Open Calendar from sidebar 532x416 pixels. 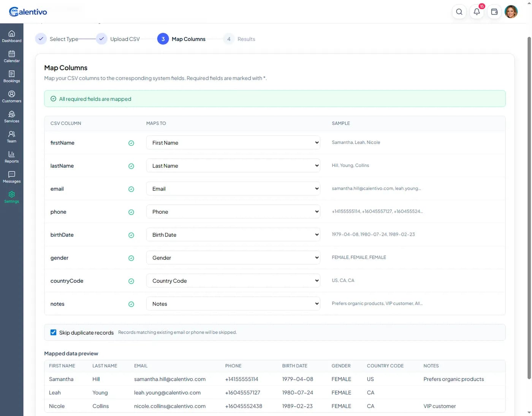(11, 57)
